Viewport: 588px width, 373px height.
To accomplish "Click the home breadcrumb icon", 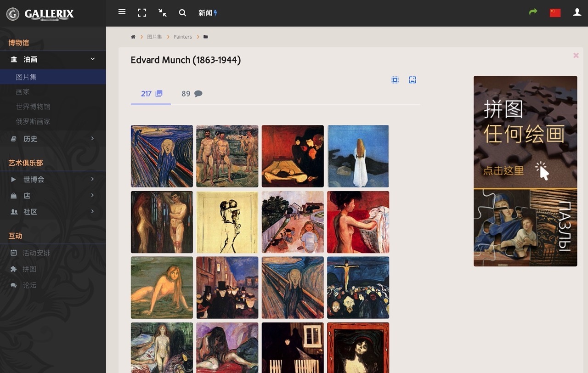I will [x=133, y=37].
